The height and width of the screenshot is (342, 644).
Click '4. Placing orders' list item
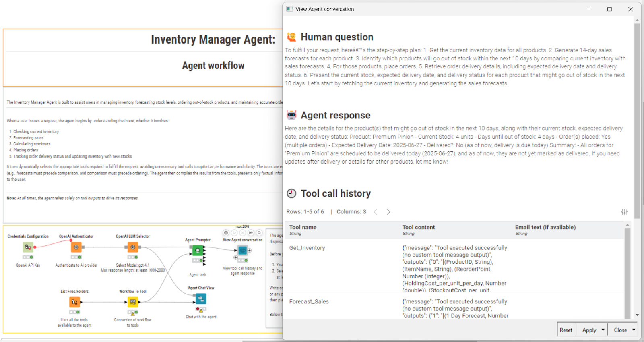(24, 150)
